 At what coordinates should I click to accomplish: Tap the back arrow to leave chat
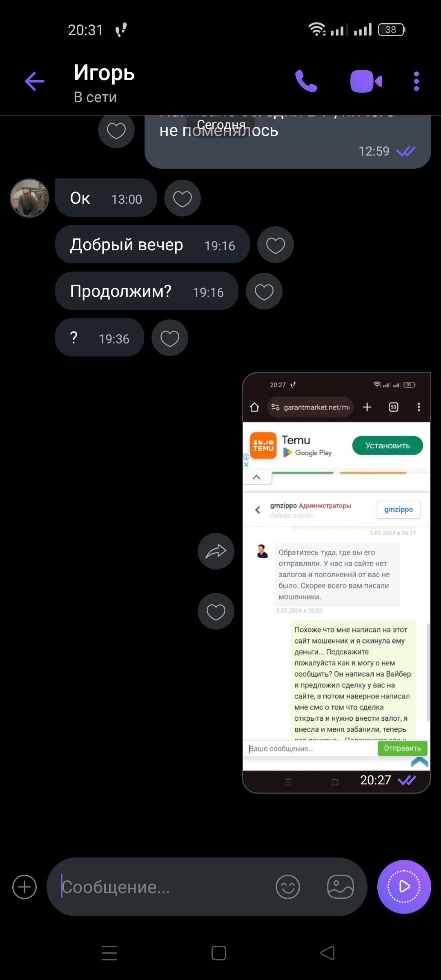point(34,81)
